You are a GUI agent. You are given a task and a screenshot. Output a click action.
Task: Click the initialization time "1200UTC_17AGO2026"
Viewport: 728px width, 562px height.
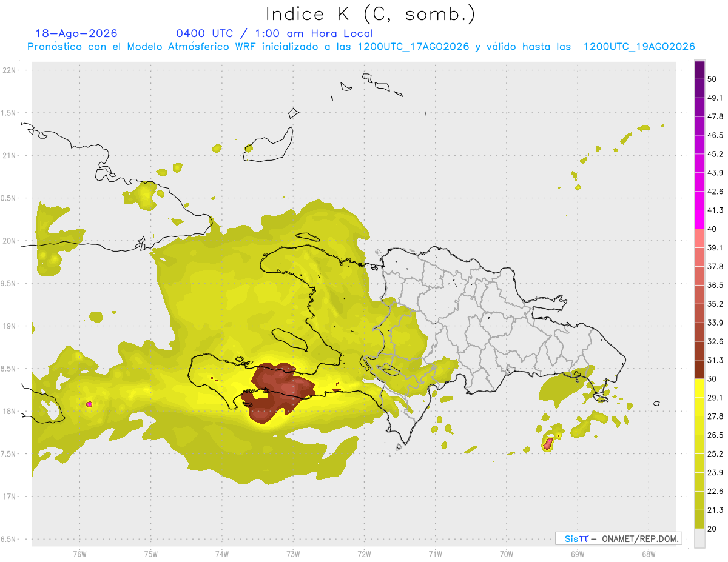coord(413,47)
